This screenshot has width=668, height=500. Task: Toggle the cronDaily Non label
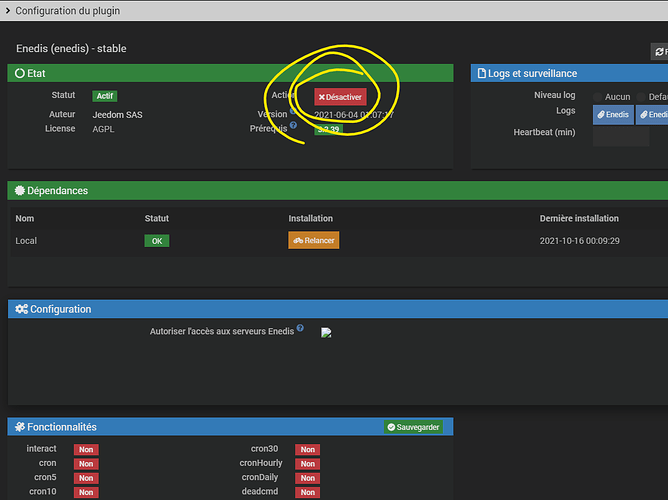click(308, 478)
